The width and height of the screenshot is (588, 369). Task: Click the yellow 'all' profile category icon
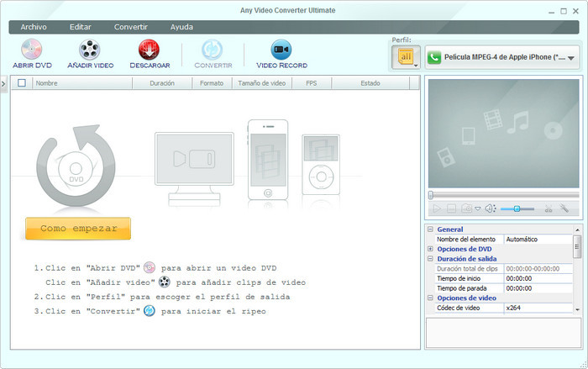coord(405,56)
